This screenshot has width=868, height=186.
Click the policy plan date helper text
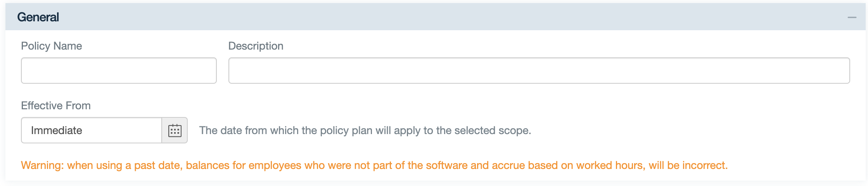tap(365, 131)
